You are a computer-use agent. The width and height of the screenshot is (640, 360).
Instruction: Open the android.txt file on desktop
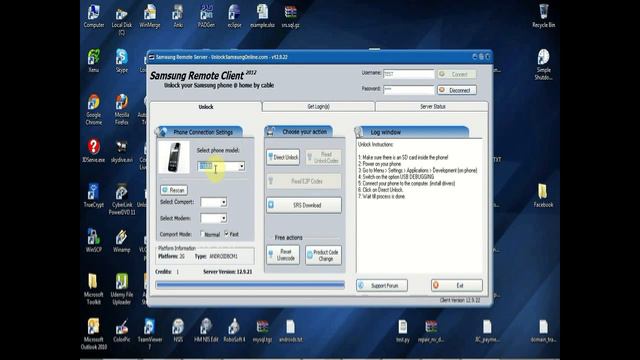point(291,331)
